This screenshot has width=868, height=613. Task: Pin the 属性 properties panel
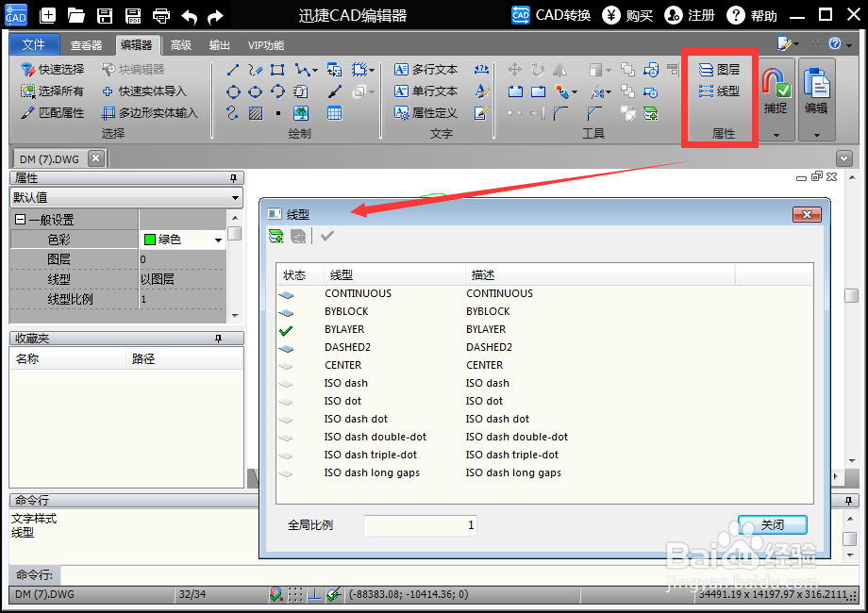[x=233, y=178]
